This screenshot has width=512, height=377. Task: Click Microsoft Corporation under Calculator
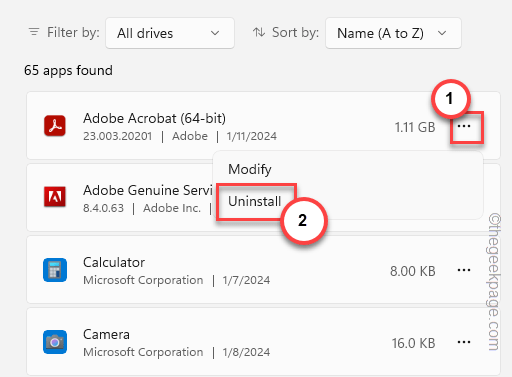143,280
